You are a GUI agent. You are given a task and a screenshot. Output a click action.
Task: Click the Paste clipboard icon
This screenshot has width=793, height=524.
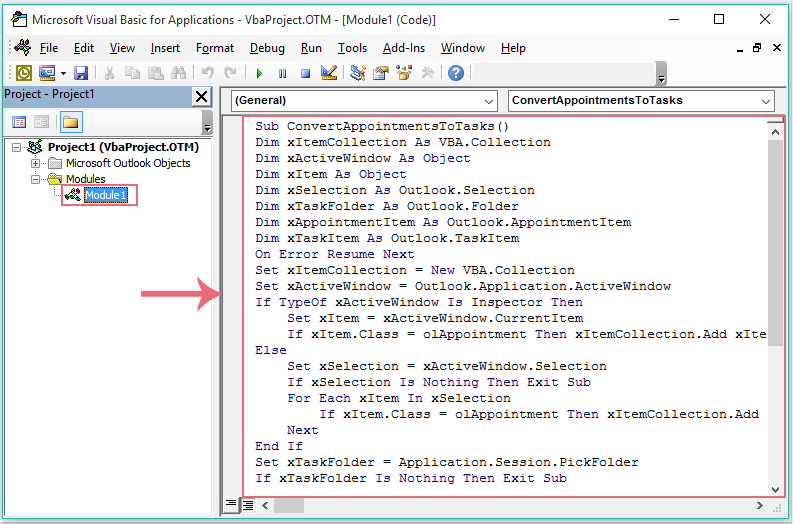point(155,73)
